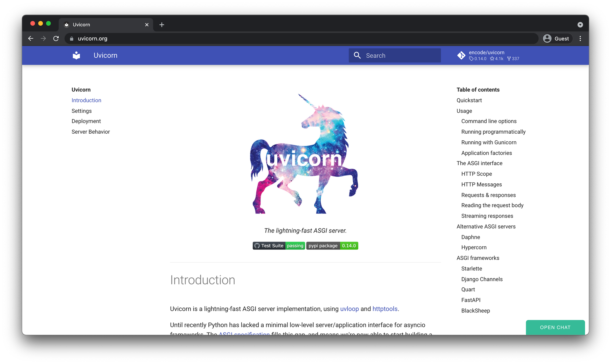This screenshot has height=364, width=611.
Task: Select the Deployment navigation link
Action: [x=86, y=121]
